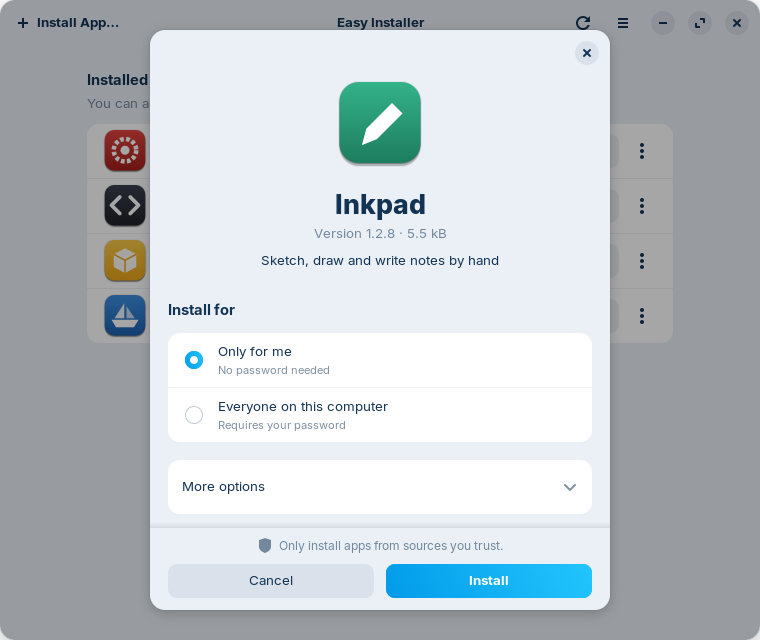Click "Version 1.2.8 · 5.5 kB" text
The image size is (760, 640).
380,234
